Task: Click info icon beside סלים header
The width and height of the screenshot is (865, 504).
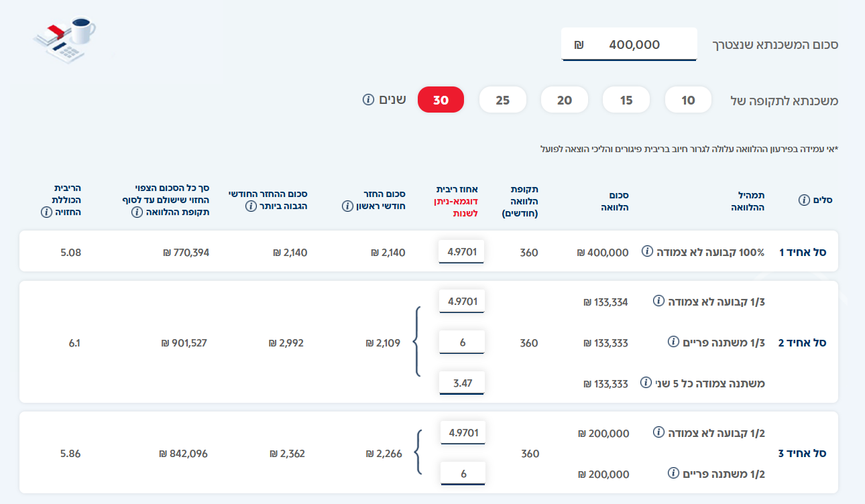Action: point(804,200)
